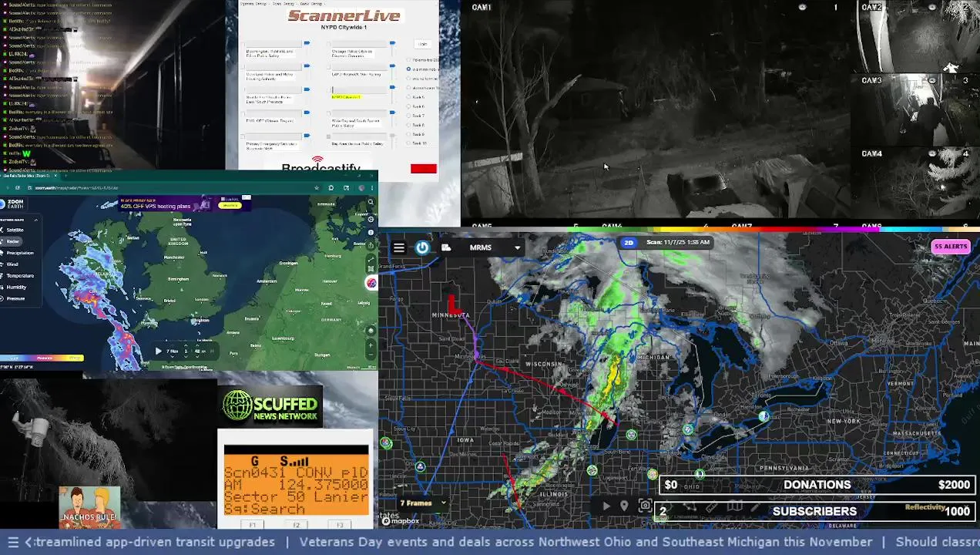Select Zoom Earth measure distance tool
The width and height of the screenshot is (980, 555).
coord(371,260)
